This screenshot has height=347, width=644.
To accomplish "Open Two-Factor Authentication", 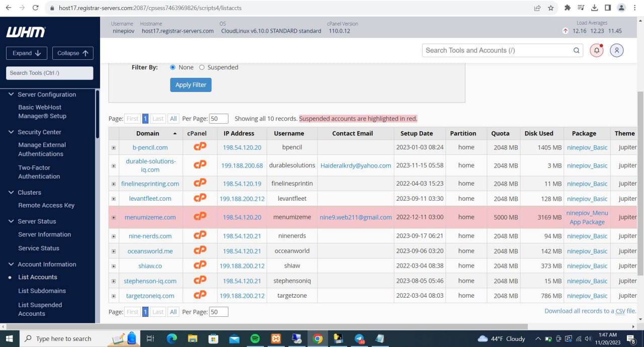I will pyautogui.click(x=39, y=172).
